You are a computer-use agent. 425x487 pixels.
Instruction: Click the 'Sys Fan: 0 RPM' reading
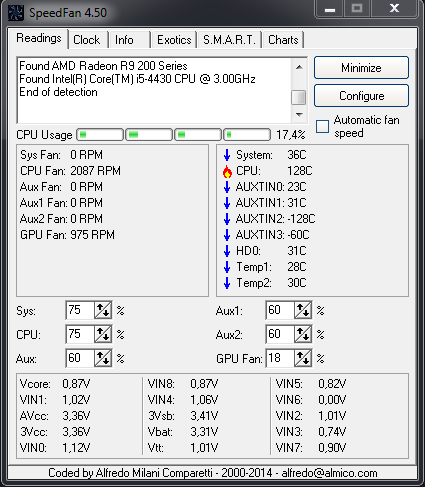click(61, 155)
